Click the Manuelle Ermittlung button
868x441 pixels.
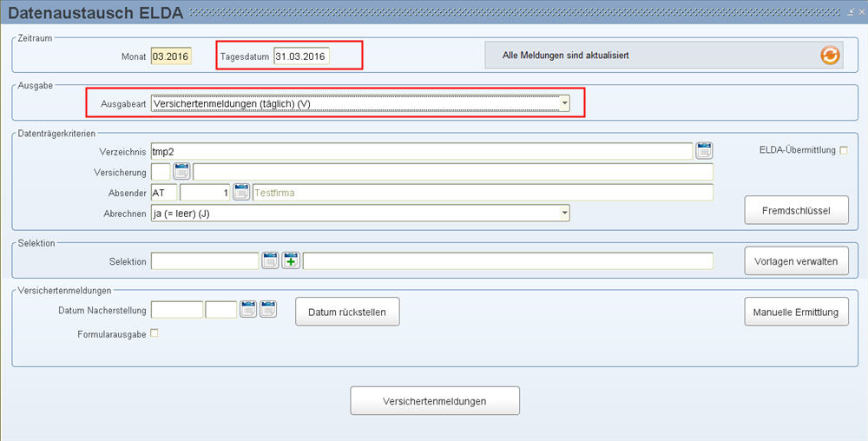[796, 312]
